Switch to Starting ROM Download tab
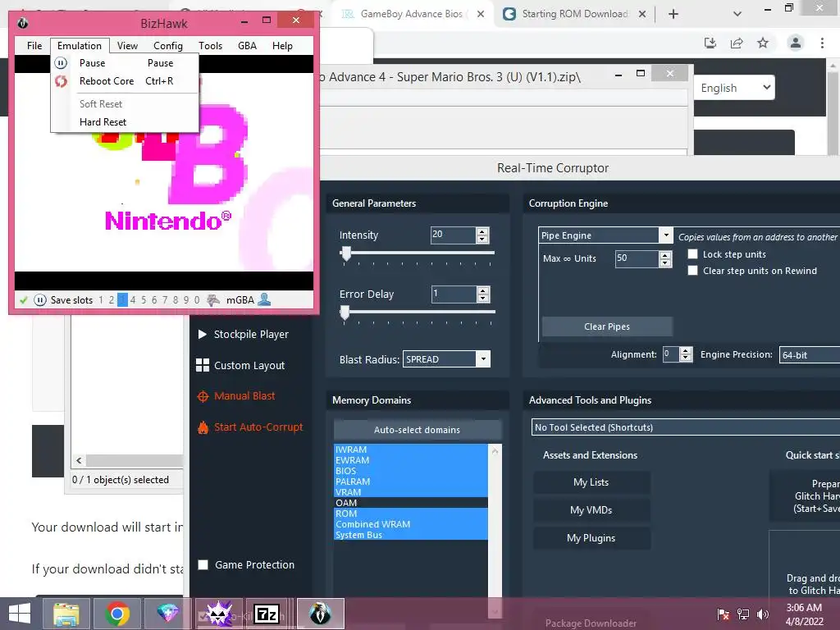The height and width of the screenshot is (630, 840). click(575, 14)
